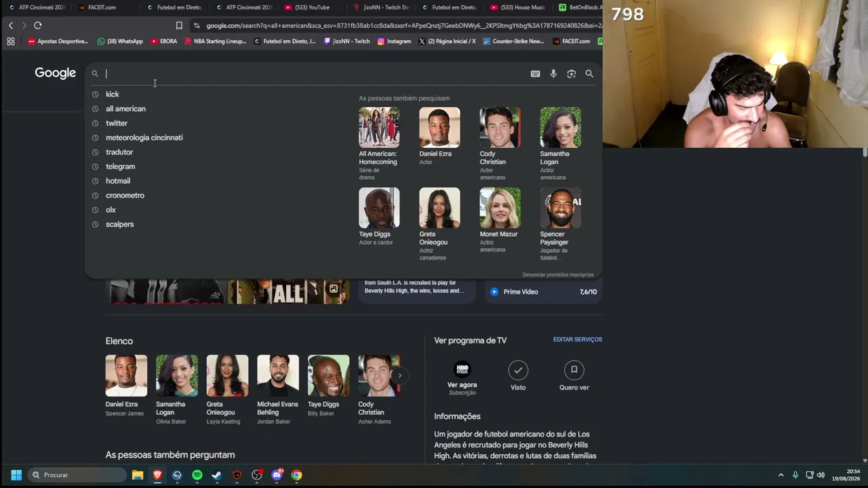The height and width of the screenshot is (488, 868).
Task: Switch to Brave browser in the taskbar
Action: click(x=157, y=475)
